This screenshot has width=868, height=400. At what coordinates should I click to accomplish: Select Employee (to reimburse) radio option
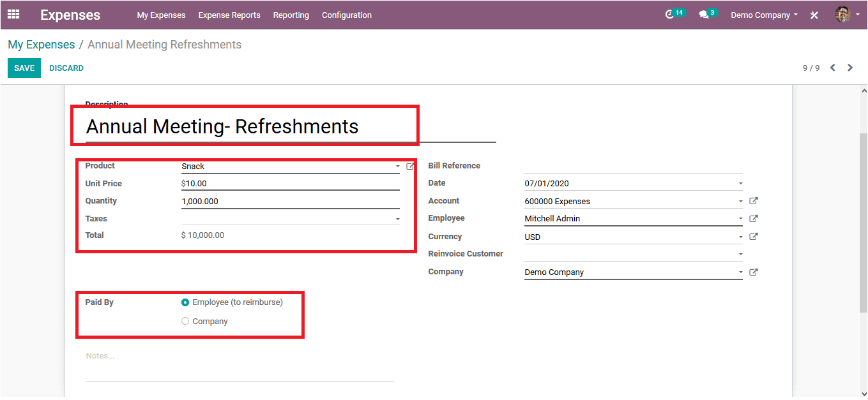185,302
